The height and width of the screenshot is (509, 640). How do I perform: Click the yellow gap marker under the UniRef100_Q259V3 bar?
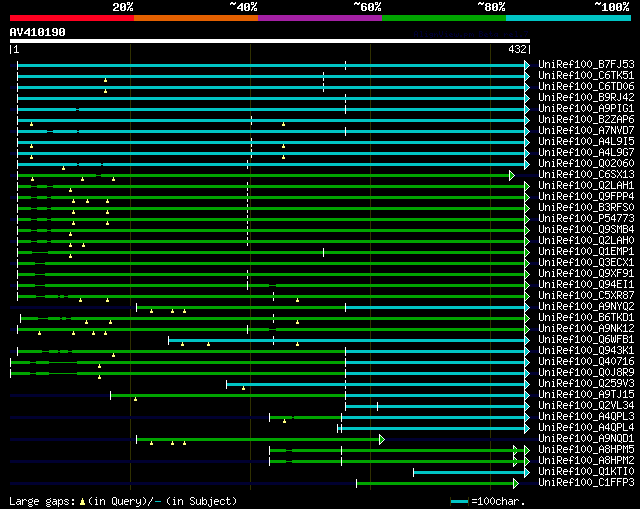coord(243,388)
